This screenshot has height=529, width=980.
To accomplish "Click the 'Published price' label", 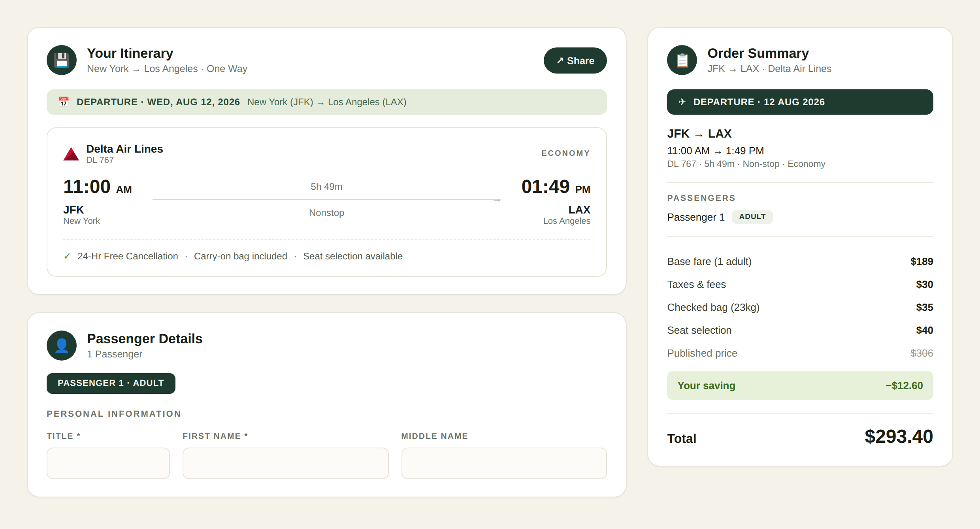I will [702, 353].
